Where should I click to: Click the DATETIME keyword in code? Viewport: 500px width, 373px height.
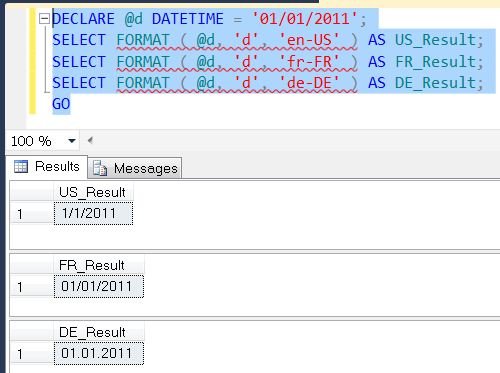tap(188, 19)
